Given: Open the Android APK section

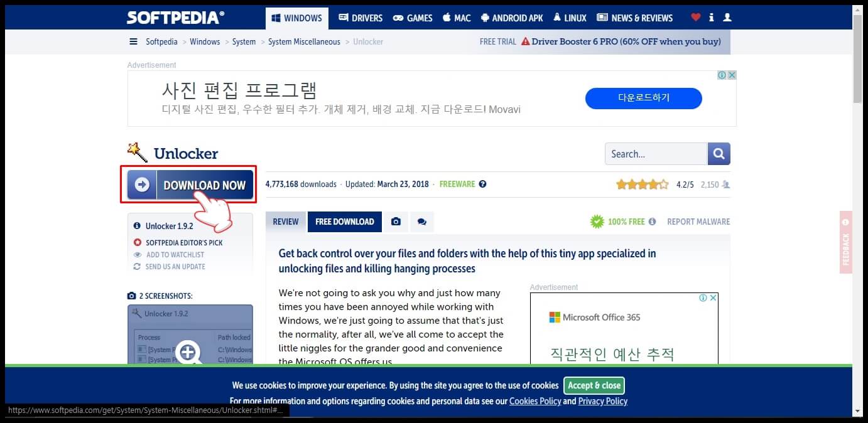Looking at the screenshot, I should 512,18.
